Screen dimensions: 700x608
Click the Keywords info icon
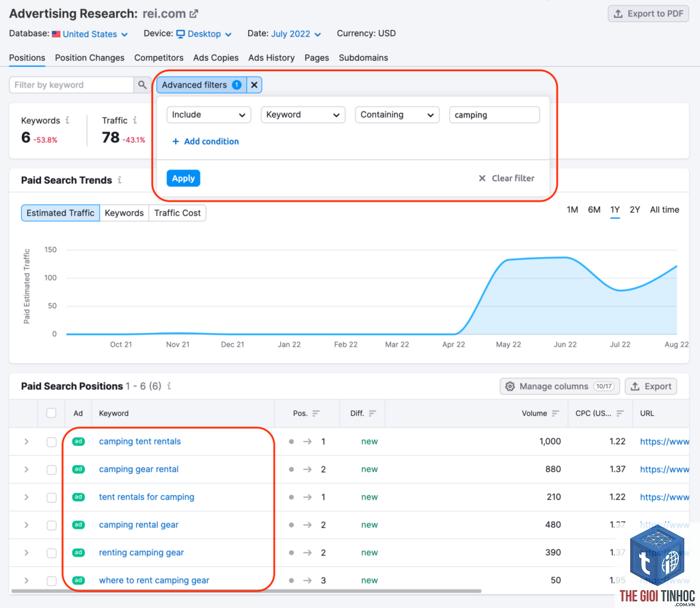click(x=68, y=120)
